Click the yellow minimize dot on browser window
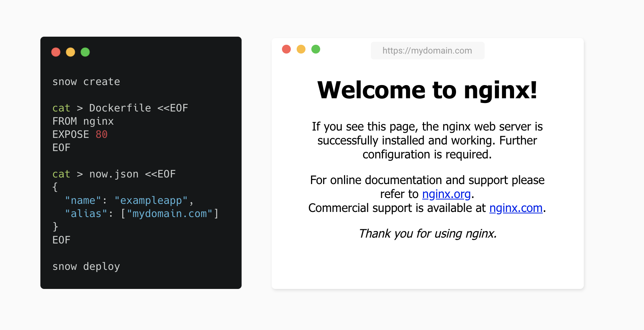This screenshot has height=330, width=644. point(301,49)
